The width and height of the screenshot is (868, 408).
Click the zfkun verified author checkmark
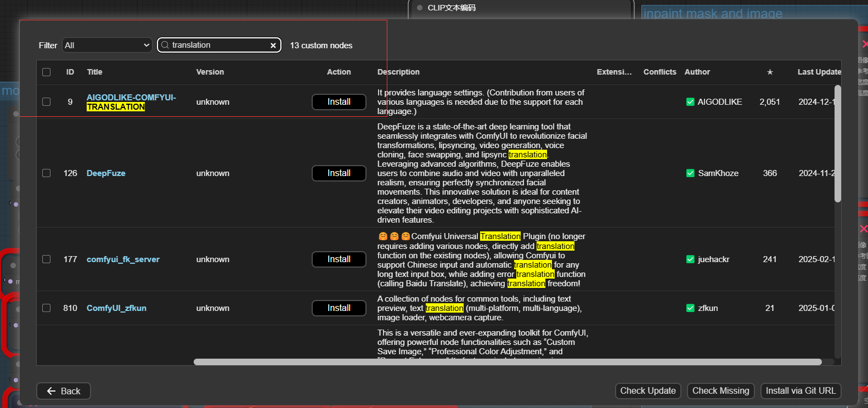(690, 308)
